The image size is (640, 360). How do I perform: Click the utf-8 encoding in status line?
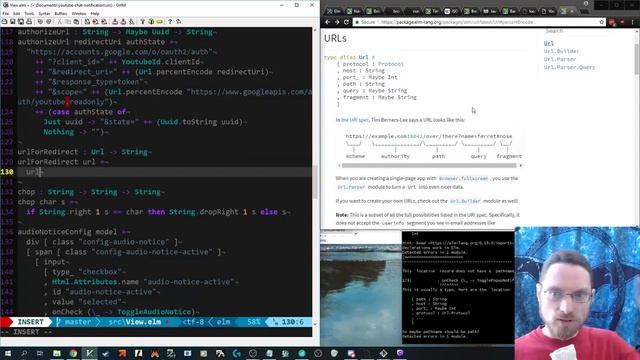[x=193, y=322]
